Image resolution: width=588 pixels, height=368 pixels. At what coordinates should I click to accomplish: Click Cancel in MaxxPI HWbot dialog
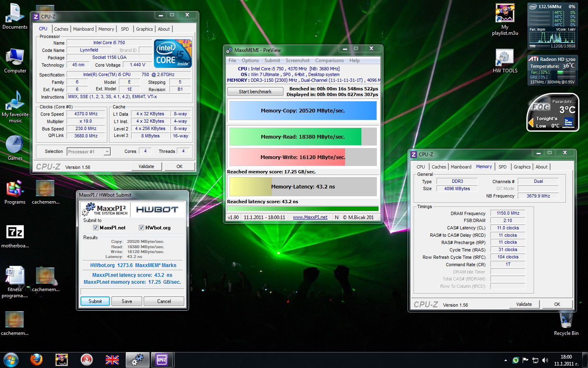coord(164,301)
